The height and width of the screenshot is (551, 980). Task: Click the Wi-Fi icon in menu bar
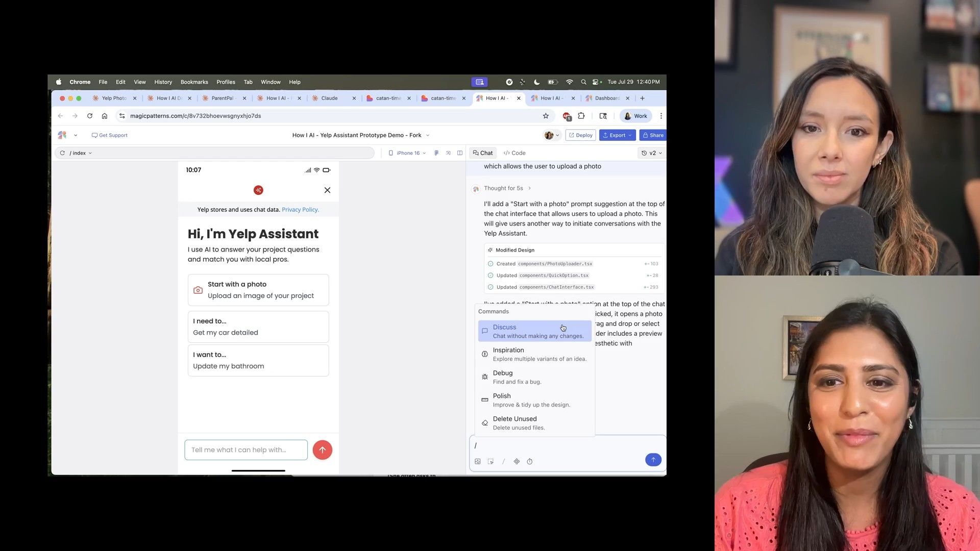tap(570, 82)
